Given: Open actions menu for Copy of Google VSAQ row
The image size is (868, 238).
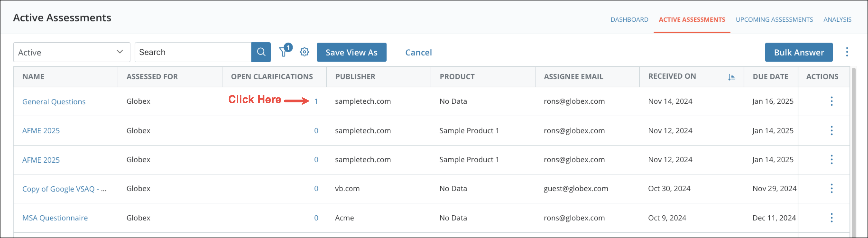Looking at the screenshot, I should pos(831,188).
